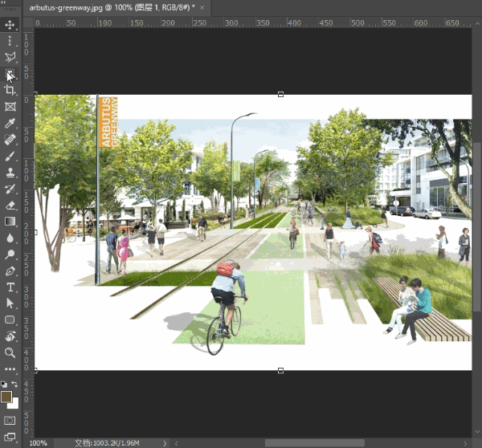Reset default foreground and background colors
Image resolution: width=482 pixels, height=448 pixels.
4,384
